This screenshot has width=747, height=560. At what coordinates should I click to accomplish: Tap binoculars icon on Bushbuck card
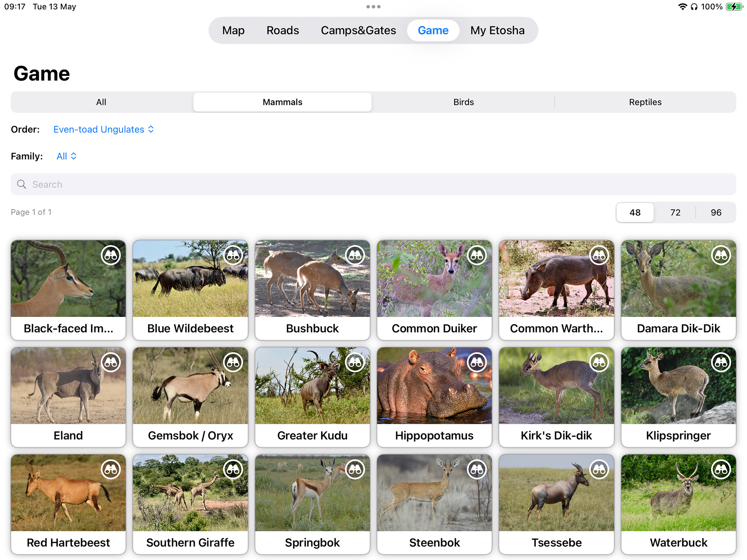(x=355, y=255)
